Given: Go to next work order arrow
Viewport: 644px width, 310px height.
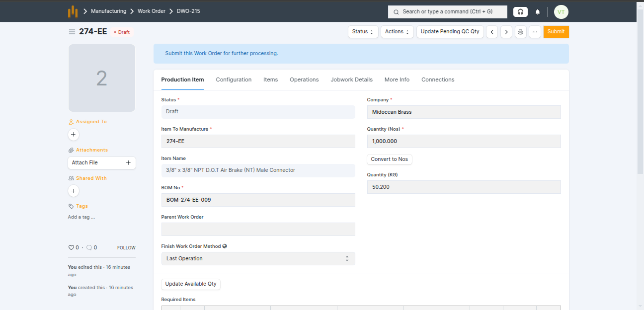Looking at the screenshot, I should click(506, 32).
